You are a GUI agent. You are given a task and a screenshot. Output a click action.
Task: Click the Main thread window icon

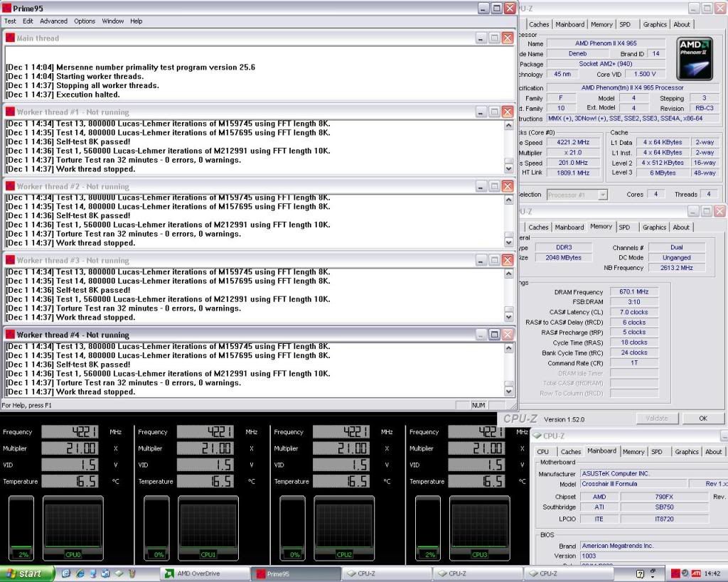pyautogui.click(x=10, y=38)
